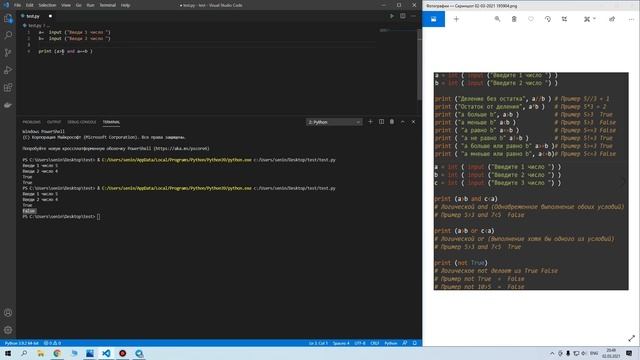Image resolution: width=640 pixels, height=360 pixels.
Task: Click the unsaved dot on test.py tab
Action: pyautogui.click(x=50, y=16)
